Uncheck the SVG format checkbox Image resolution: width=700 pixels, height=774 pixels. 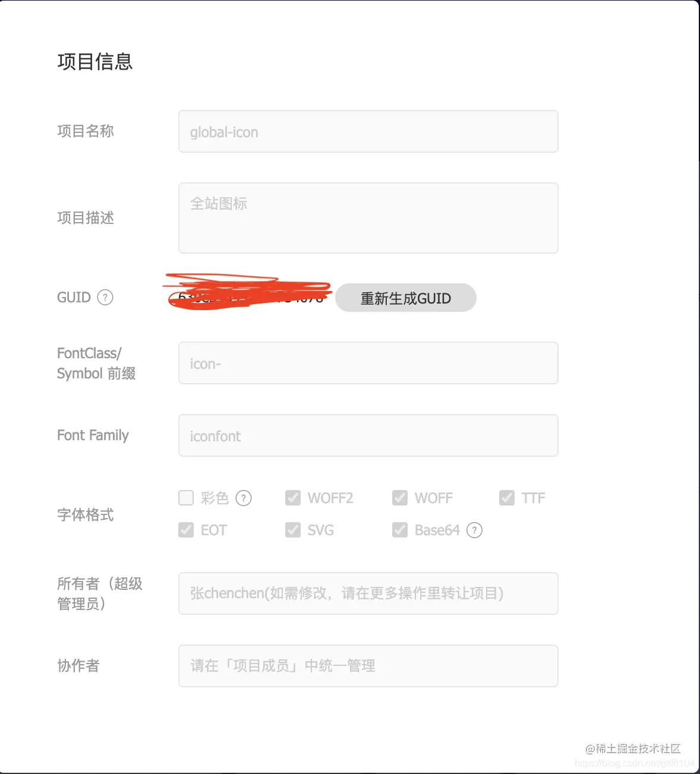pyautogui.click(x=293, y=530)
